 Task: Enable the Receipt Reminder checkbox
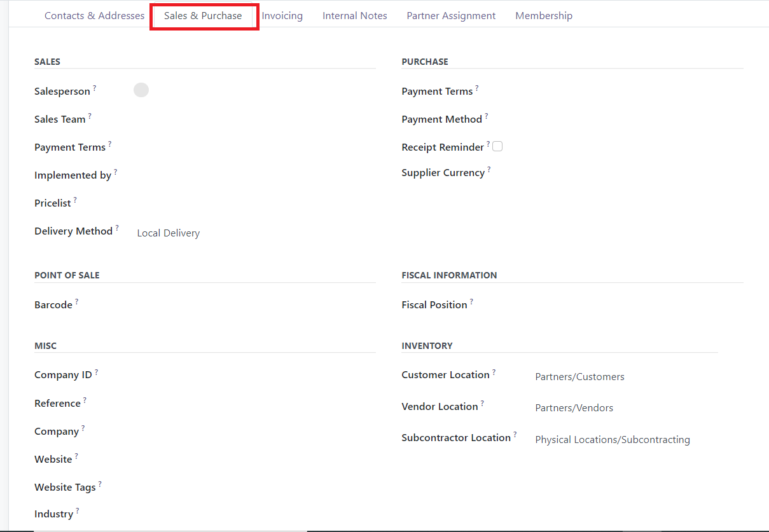tap(497, 146)
